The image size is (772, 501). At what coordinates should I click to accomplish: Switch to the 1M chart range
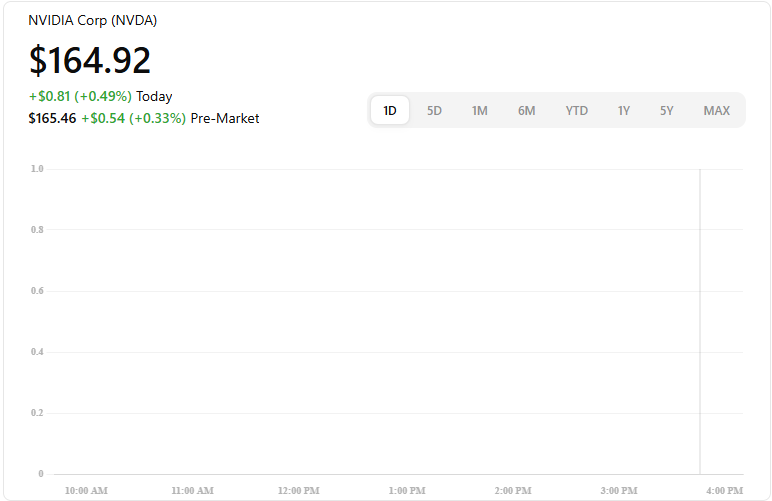(x=480, y=110)
